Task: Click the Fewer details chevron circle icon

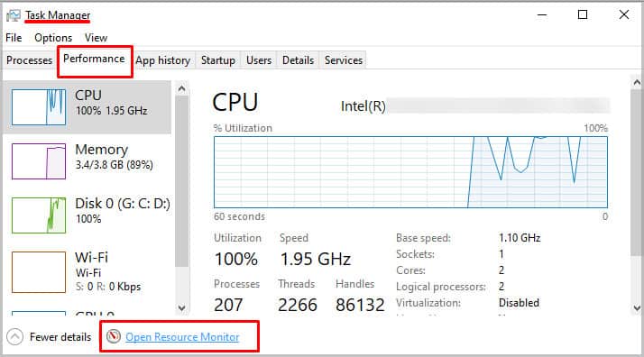Action: (14, 337)
